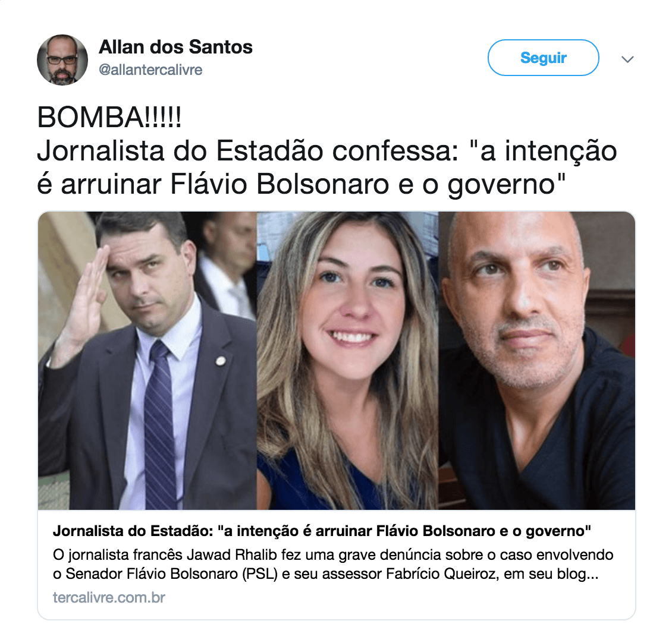Click the trailing ellipsis after "em seu blog"
This screenshot has width=672, height=643.
coord(592,575)
